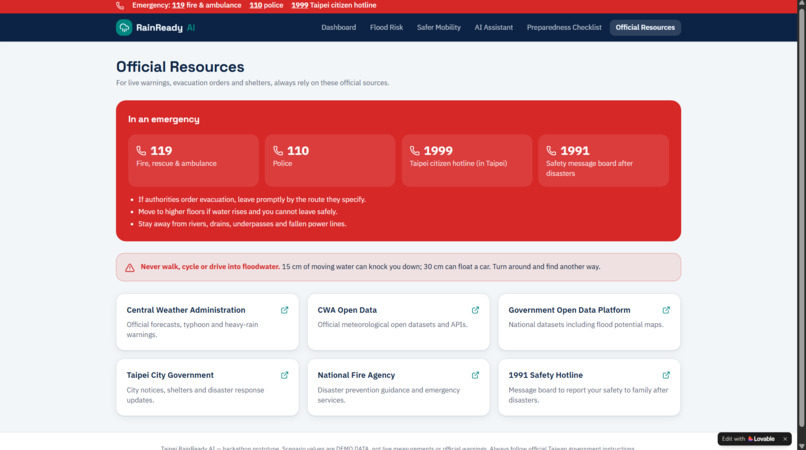Close the Edit with Lovable badge
Viewport: 806px width, 450px height.
pos(785,439)
